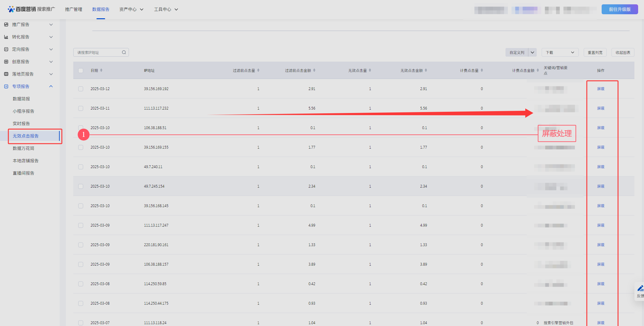Viewport: 644px width, 326px height.
Task: Expand the 自定义列 dropdown arrow
Action: point(532,52)
